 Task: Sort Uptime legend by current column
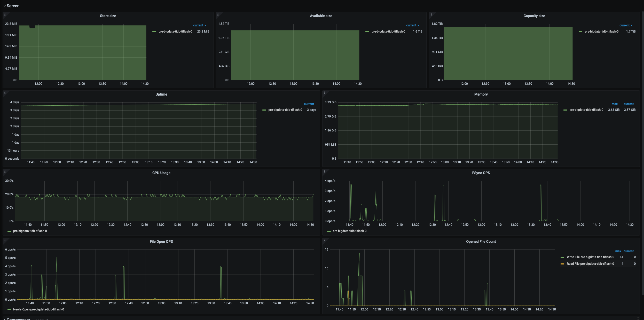tap(309, 104)
